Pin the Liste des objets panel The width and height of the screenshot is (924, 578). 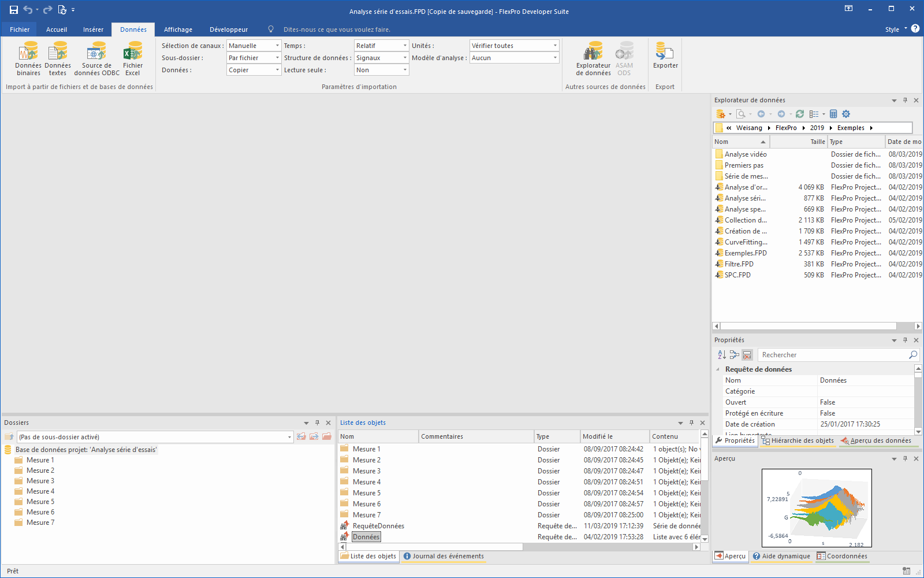(691, 423)
